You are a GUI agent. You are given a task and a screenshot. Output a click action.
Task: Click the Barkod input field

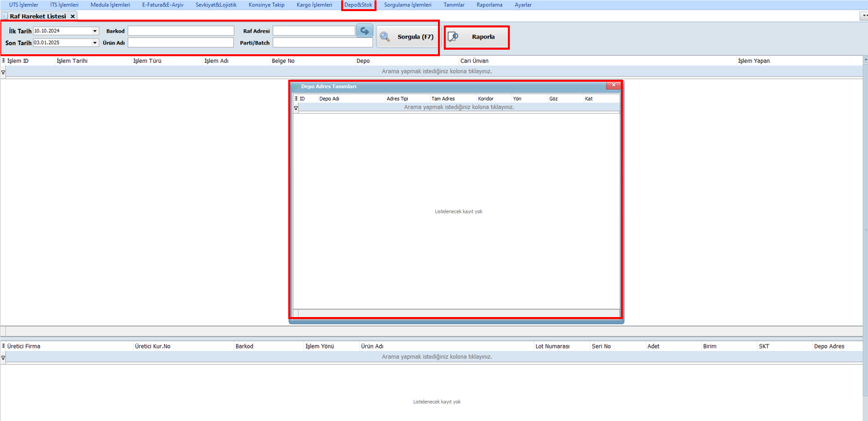[180, 31]
